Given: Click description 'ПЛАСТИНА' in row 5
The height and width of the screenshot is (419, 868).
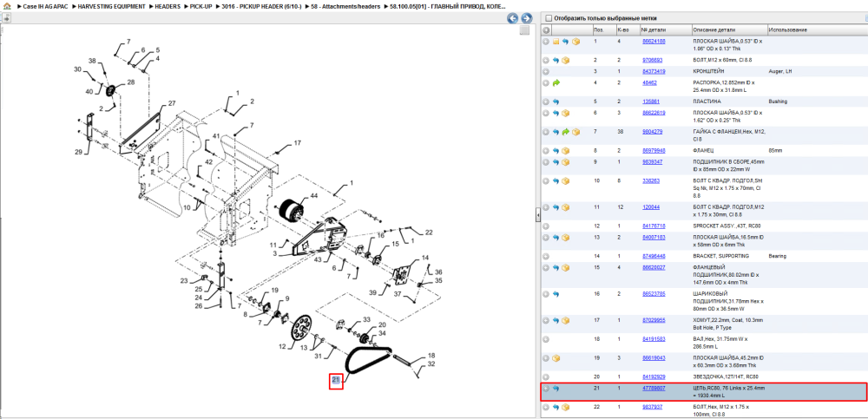Looking at the screenshot, I should pyautogui.click(x=706, y=101).
